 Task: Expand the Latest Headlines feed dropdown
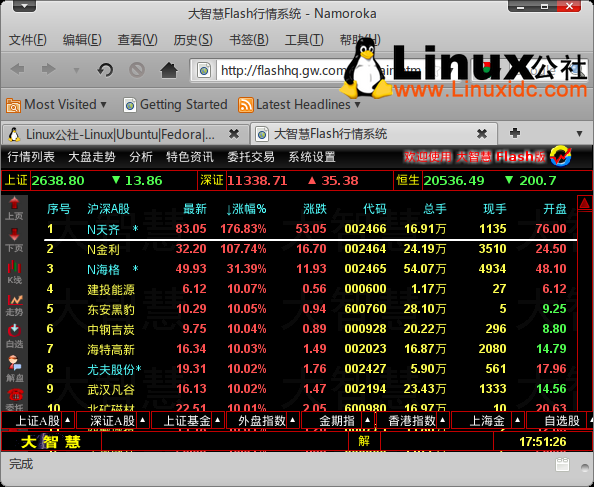(x=299, y=105)
